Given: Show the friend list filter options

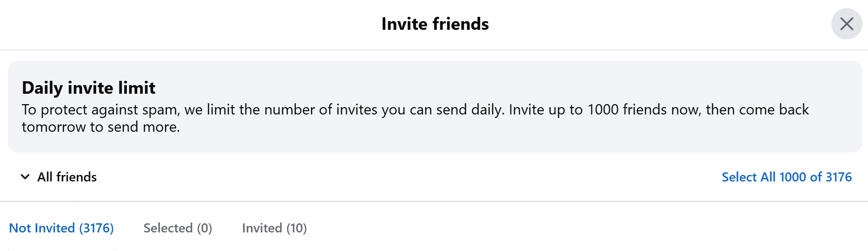Looking at the screenshot, I should pyautogui.click(x=59, y=177).
